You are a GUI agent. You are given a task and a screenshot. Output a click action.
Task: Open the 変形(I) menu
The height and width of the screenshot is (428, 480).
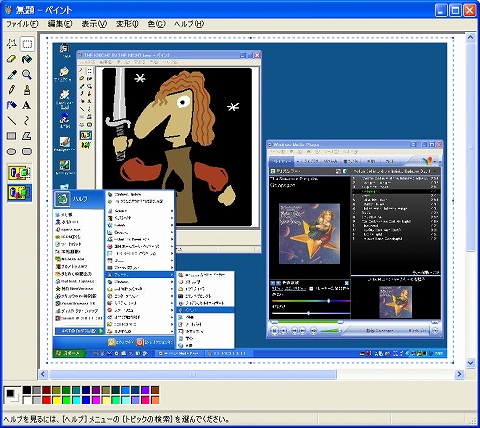[x=127, y=24]
